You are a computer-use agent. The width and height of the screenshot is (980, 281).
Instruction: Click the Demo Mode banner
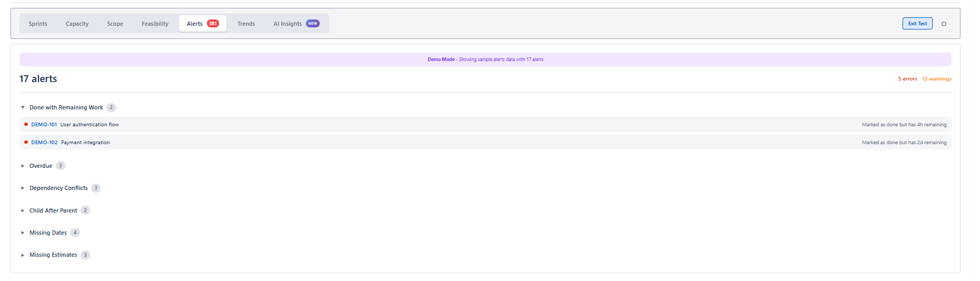click(x=486, y=59)
